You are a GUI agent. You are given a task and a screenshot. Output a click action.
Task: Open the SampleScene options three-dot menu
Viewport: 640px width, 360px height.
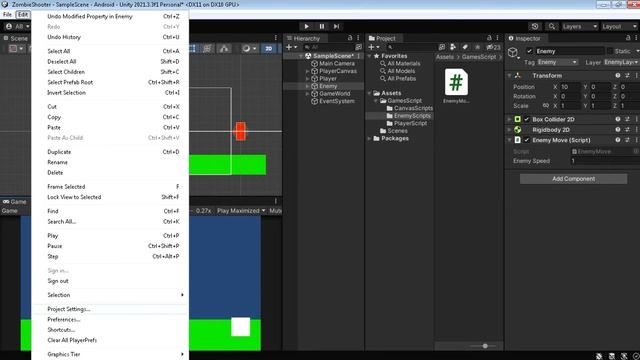(x=359, y=56)
